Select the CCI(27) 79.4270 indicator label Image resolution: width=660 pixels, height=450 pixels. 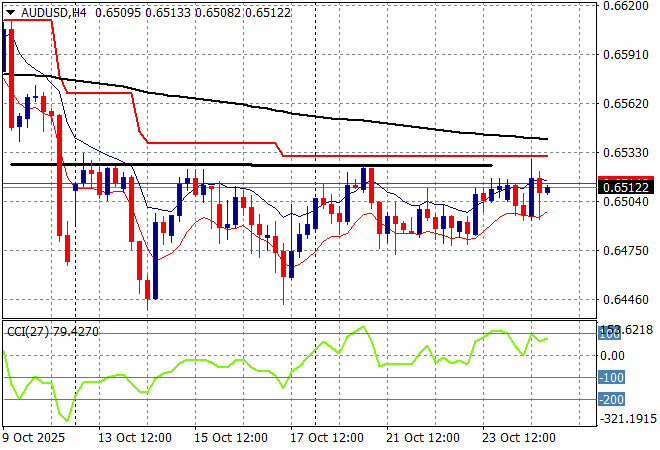(53, 332)
